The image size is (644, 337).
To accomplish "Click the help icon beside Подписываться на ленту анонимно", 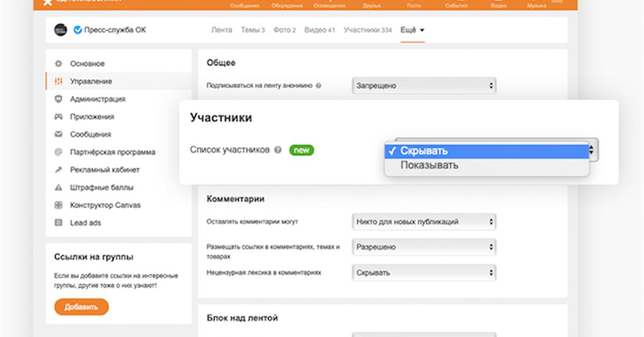I will point(318,86).
